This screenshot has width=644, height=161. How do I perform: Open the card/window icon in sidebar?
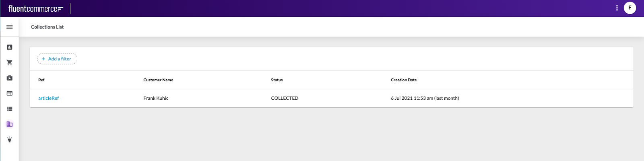point(10,93)
